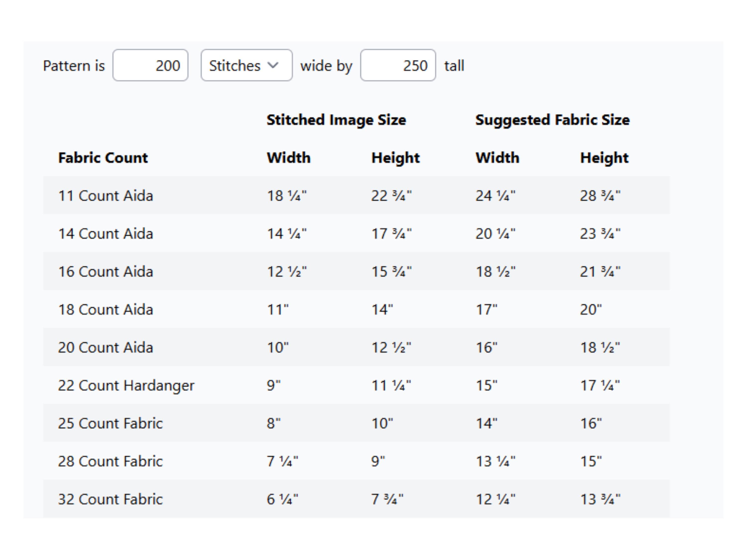Select the '16 Count Aida' row label
Viewport: 747px width, 560px height.
(105, 272)
